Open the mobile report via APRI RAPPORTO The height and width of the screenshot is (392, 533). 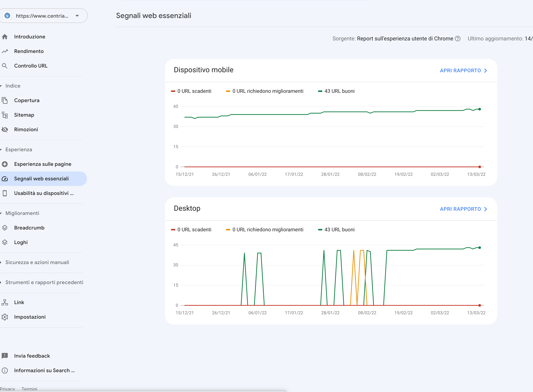[463, 71]
